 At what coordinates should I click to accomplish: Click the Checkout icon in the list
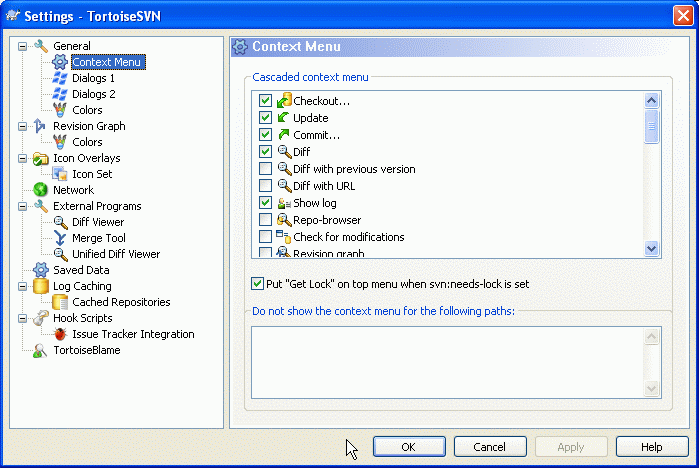(284, 101)
